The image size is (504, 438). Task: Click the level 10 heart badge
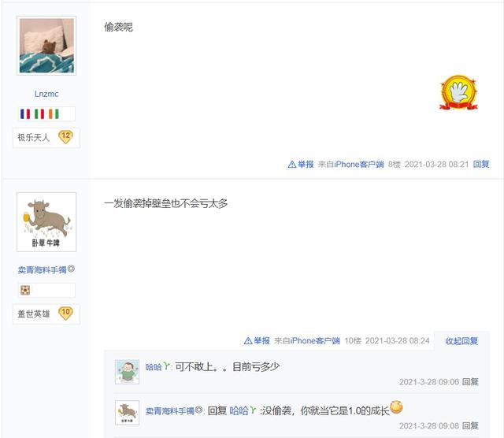click(x=65, y=314)
